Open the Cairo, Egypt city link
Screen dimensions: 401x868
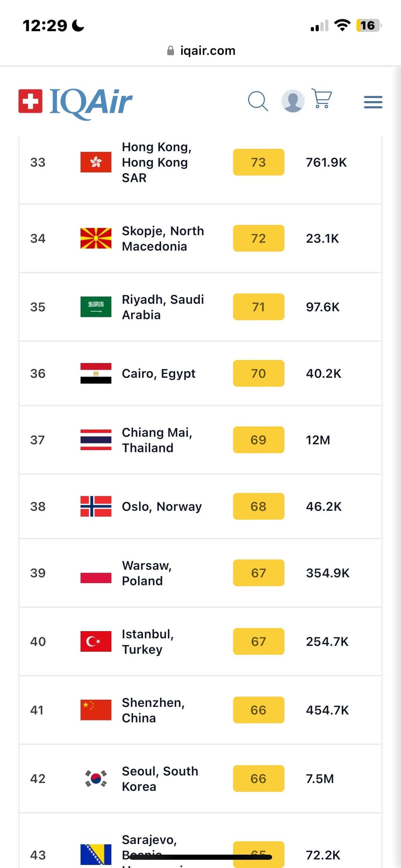click(159, 374)
